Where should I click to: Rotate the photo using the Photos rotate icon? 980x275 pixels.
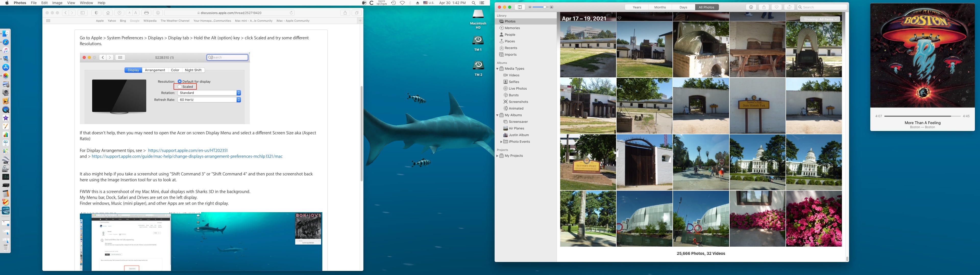click(789, 7)
